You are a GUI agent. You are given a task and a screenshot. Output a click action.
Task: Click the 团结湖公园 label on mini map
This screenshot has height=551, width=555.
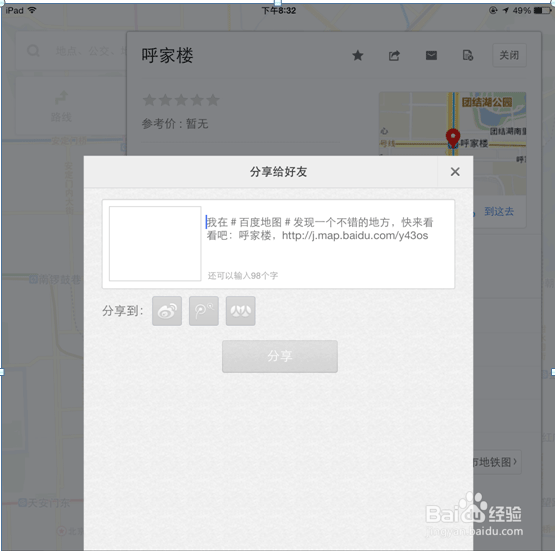click(x=487, y=102)
